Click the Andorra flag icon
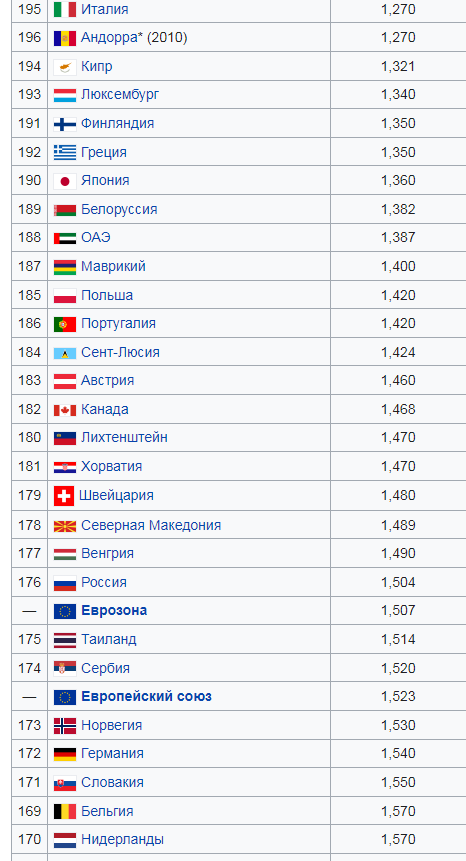 point(65,38)
